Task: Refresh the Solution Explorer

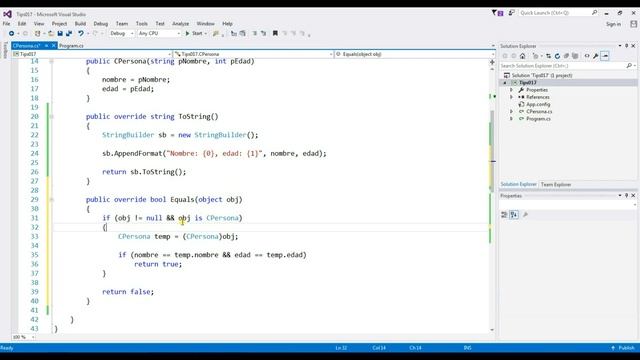Action: (557, 56)
